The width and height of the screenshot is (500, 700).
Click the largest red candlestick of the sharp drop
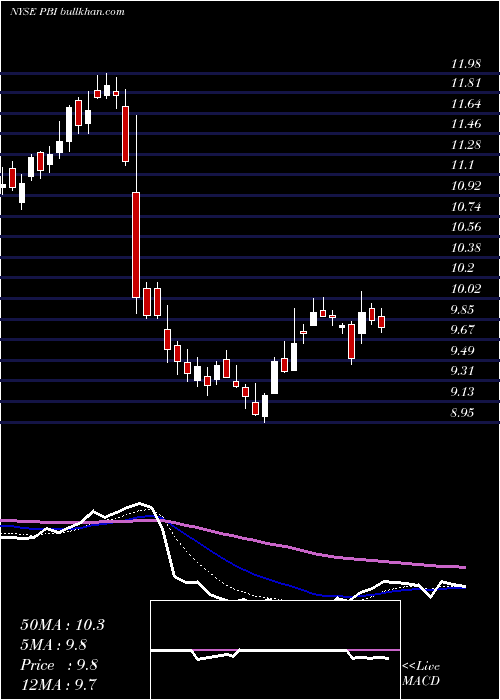point(136,245)
